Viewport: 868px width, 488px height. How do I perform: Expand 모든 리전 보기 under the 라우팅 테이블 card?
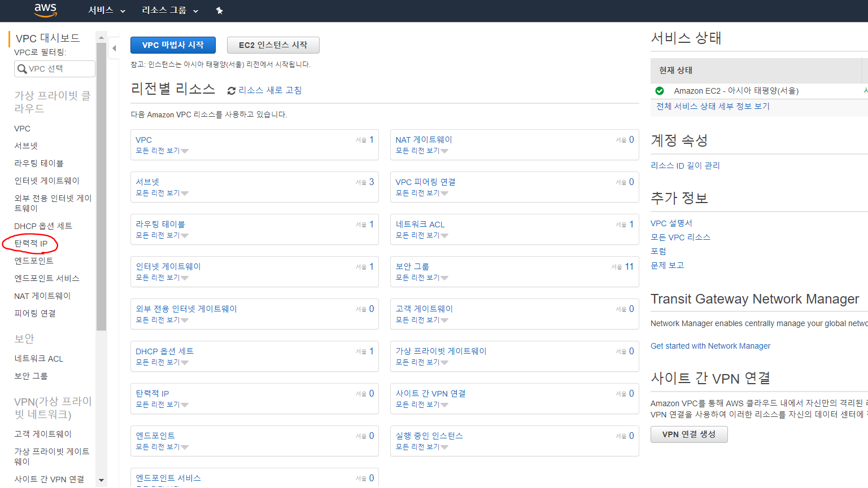tap(162, 235)
